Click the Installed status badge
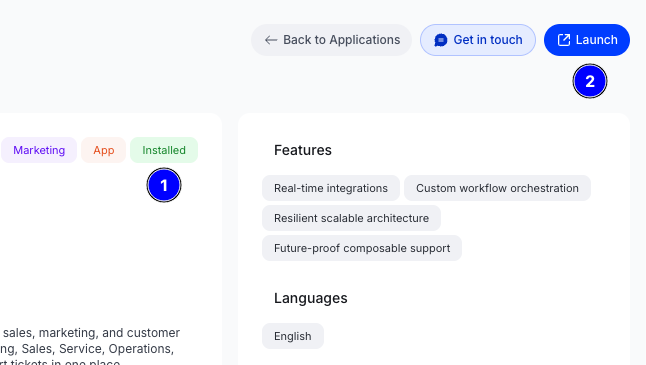Viewport: 646px width, 365px height. [164, 150]
